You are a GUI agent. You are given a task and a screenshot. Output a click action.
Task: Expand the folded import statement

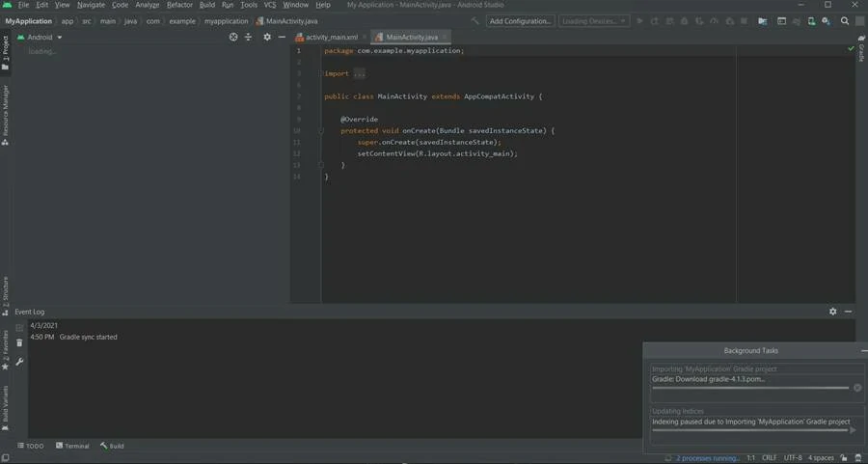click(358, 73)
